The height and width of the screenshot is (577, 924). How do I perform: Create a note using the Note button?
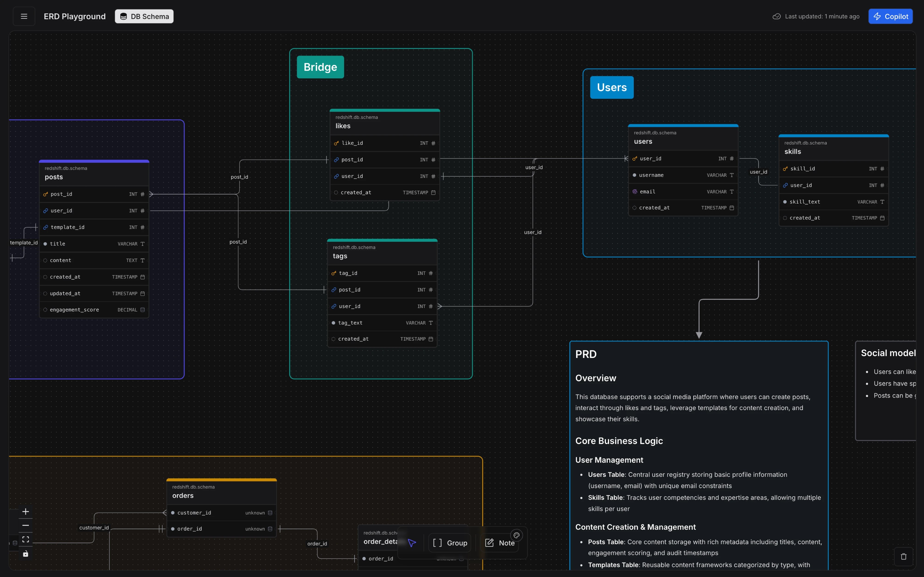(x=499, y=543)
